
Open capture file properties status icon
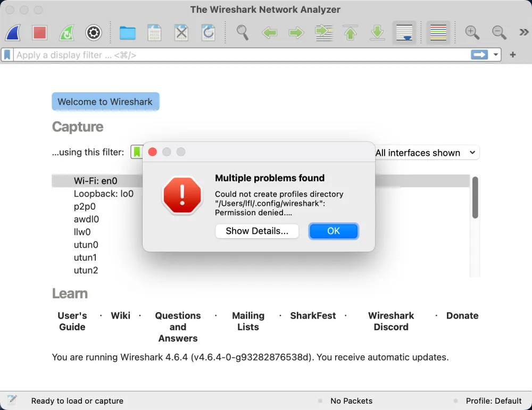coord(12,400)
